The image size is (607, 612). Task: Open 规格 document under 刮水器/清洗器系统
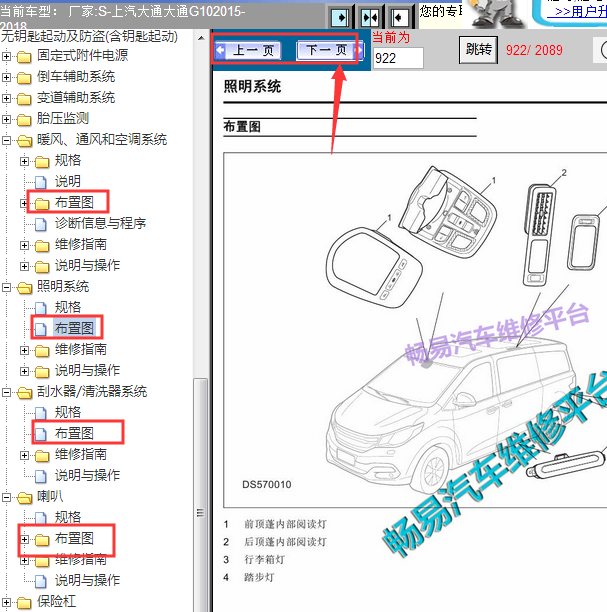(68, 412)
